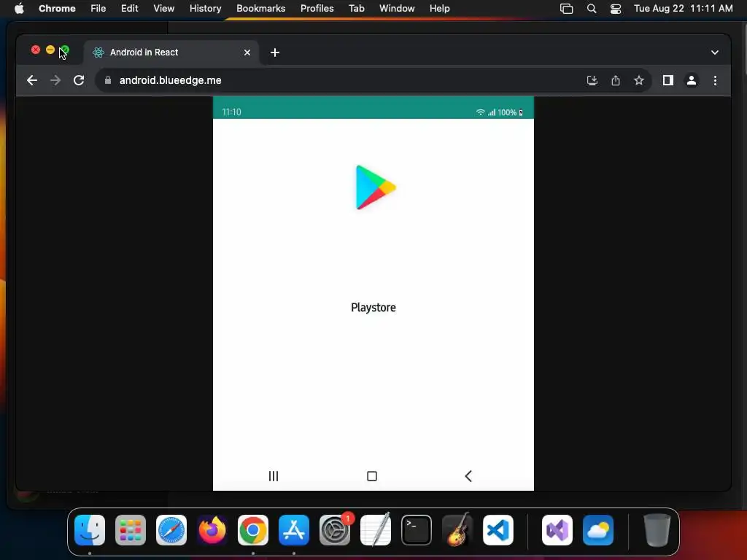Open a new tab with plus button
Screen dimensions: 747x560
275,52
